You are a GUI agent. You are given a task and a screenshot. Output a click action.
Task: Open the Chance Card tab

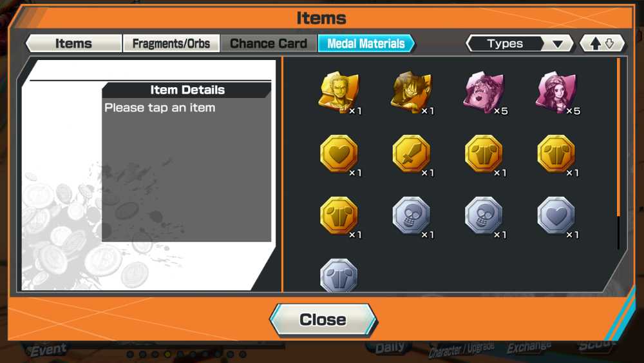[x=269, y=44]
